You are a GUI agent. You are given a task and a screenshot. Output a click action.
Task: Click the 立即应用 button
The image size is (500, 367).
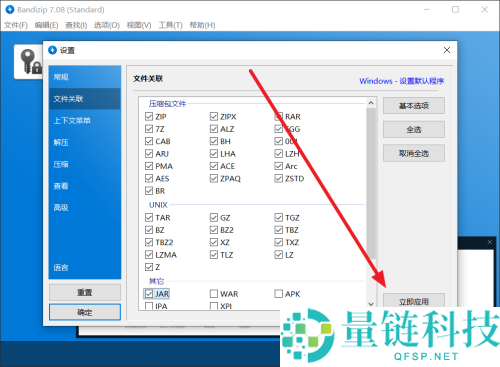click(x=414, y=301)
